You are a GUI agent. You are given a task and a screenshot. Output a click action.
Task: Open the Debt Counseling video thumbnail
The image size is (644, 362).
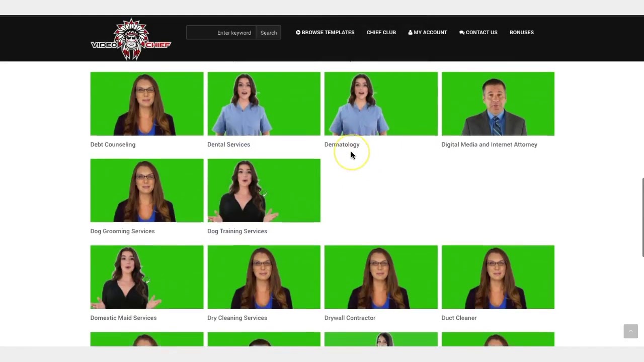click(x=147, y=104)
